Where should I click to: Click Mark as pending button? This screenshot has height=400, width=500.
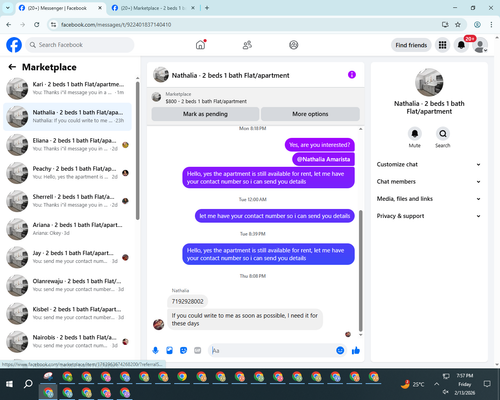205,114
